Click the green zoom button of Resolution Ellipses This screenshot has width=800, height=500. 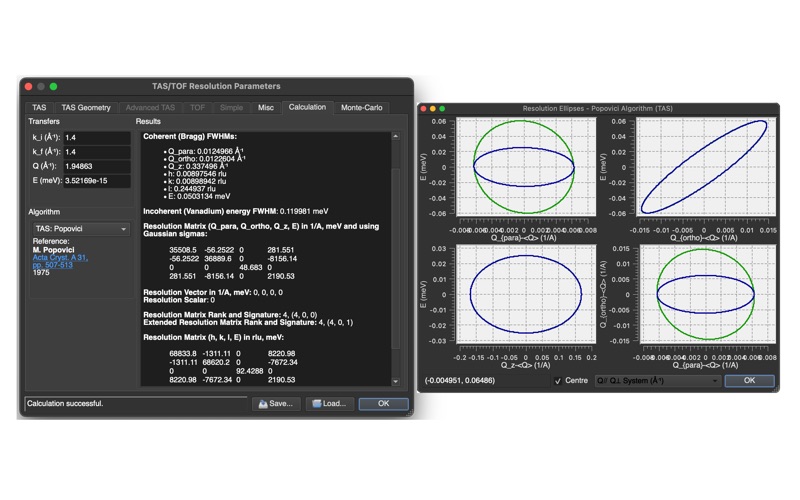[442, 109]
